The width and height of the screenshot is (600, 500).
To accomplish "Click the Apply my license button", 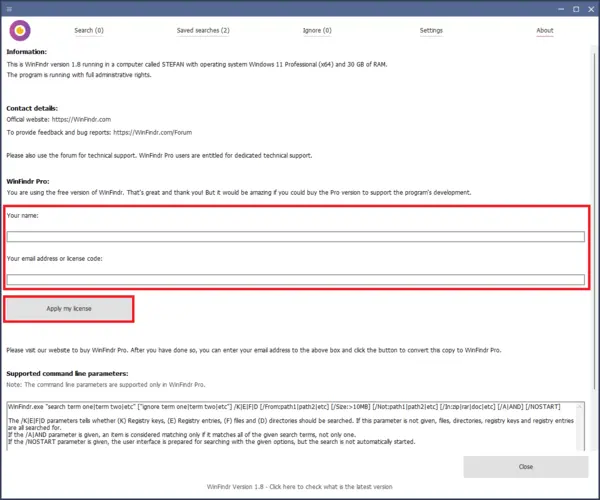I will click(x=69, y=309).
